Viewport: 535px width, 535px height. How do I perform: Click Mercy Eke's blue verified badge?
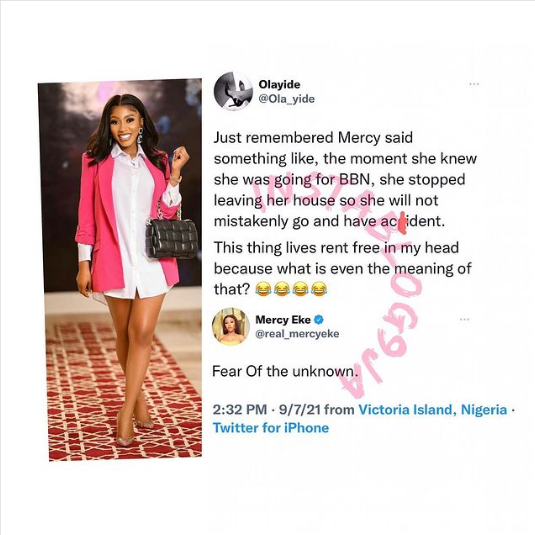(319, 320)
